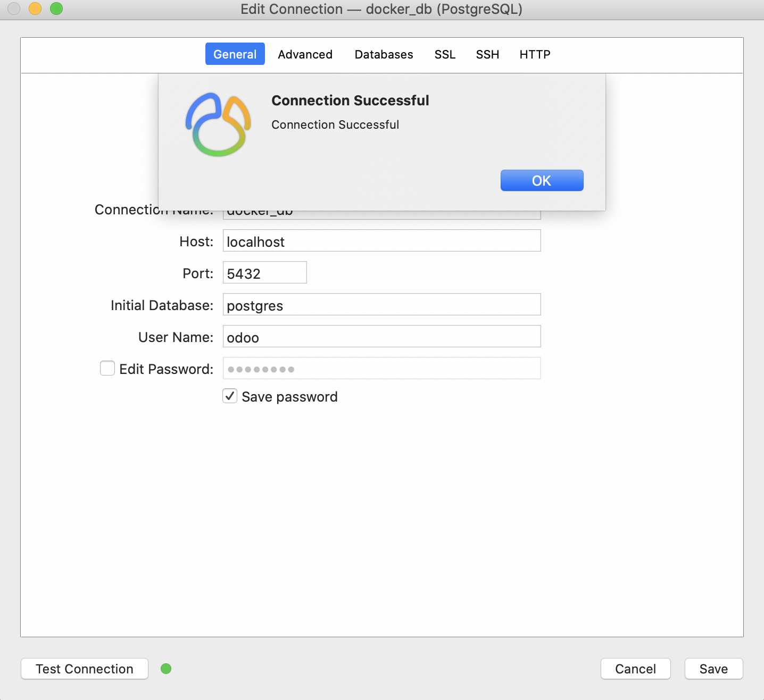Click the Test Connection button
The image size is (764, 700).
tap(85, 669)
